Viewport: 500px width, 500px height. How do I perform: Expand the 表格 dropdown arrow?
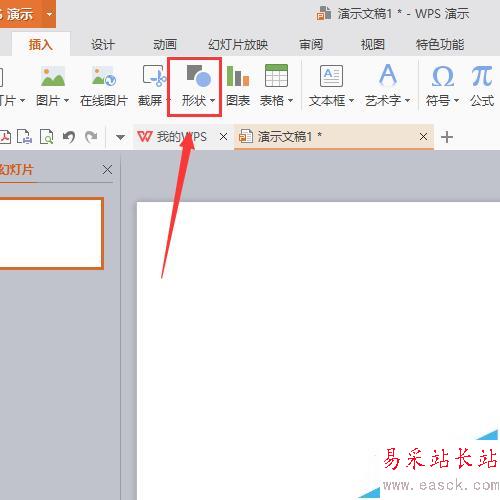tap(290, 100)
